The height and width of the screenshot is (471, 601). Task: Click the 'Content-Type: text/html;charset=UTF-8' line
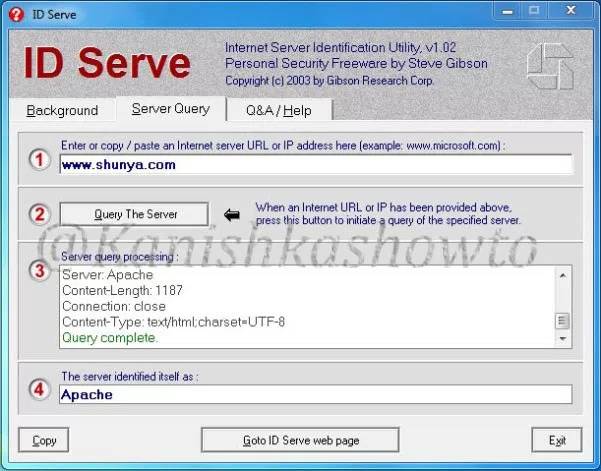click(x=173, y=322)
